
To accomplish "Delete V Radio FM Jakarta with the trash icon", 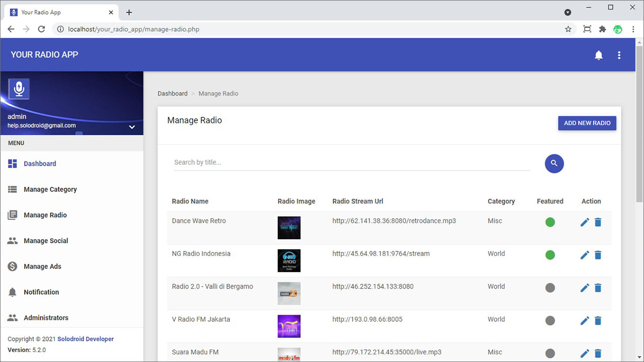I will (598, 320).
